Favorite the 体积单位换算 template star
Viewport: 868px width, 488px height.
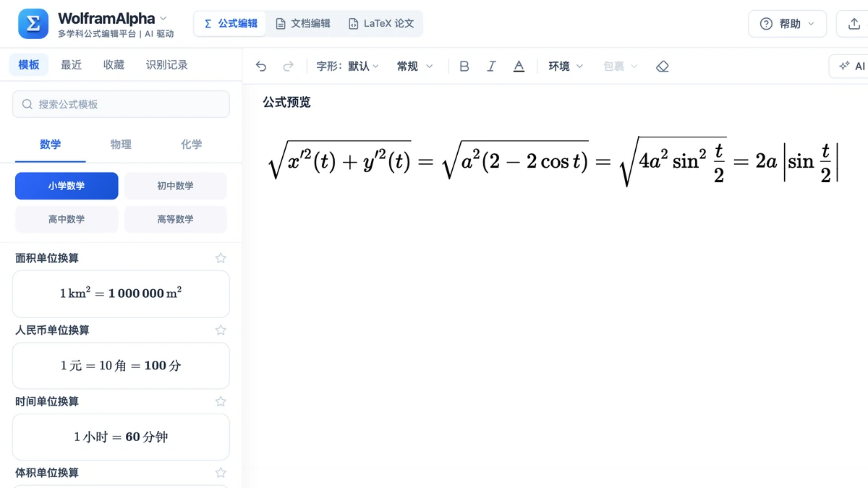pyautogui.click(x=221, y=473)
